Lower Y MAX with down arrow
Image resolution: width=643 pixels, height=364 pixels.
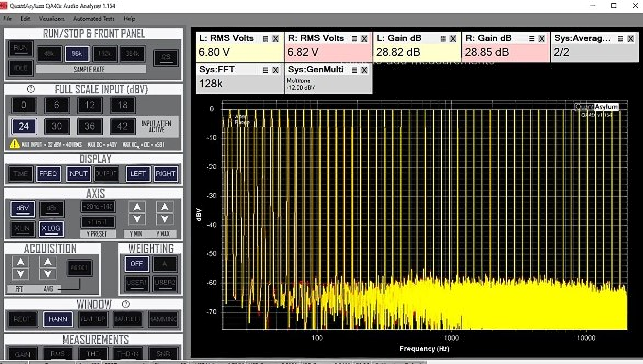165,219
